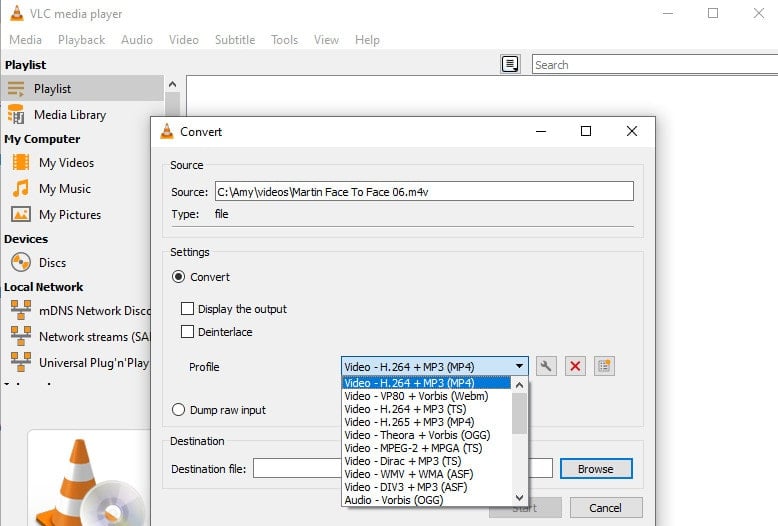The width and height of the screenshot is (778, 526).
Task: Choose Video - Theora + Vorbis (OGG) option
Action: tap(426, 435)
